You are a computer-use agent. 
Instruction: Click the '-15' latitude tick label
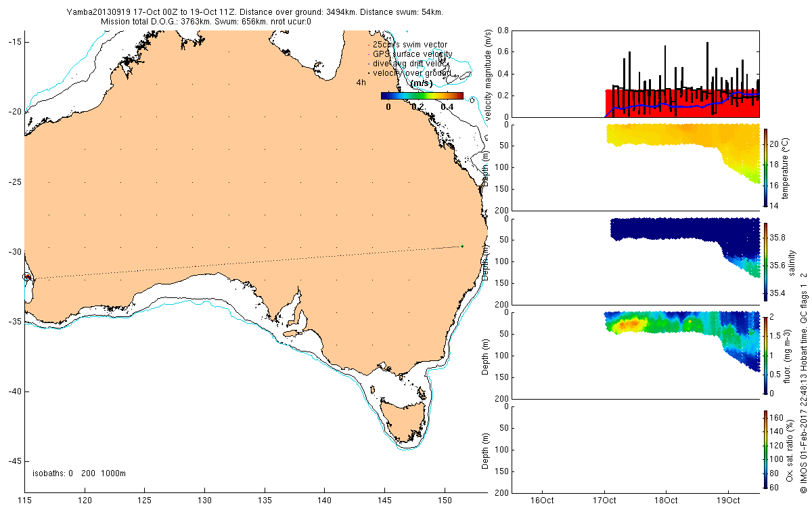15,41
